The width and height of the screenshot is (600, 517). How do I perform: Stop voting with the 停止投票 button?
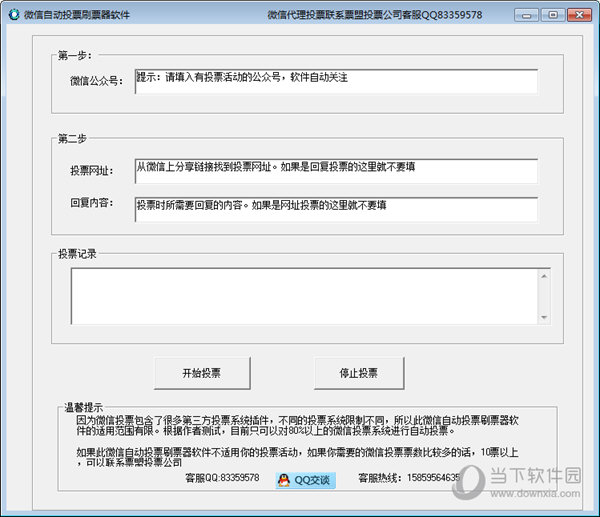[359, 373]
